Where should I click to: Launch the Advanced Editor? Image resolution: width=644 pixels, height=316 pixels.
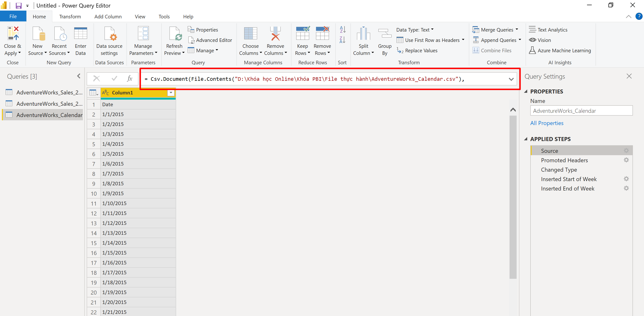(210, 40)
